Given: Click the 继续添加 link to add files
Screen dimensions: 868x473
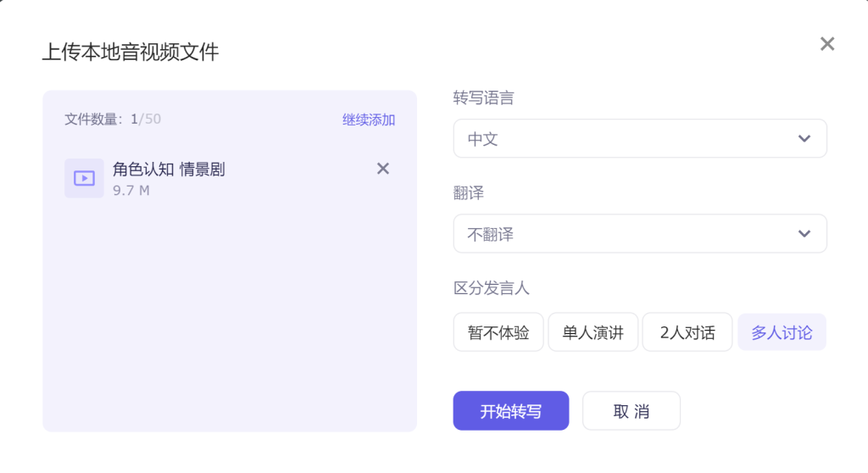Looking at the screenshot, I should coord(369,120).
